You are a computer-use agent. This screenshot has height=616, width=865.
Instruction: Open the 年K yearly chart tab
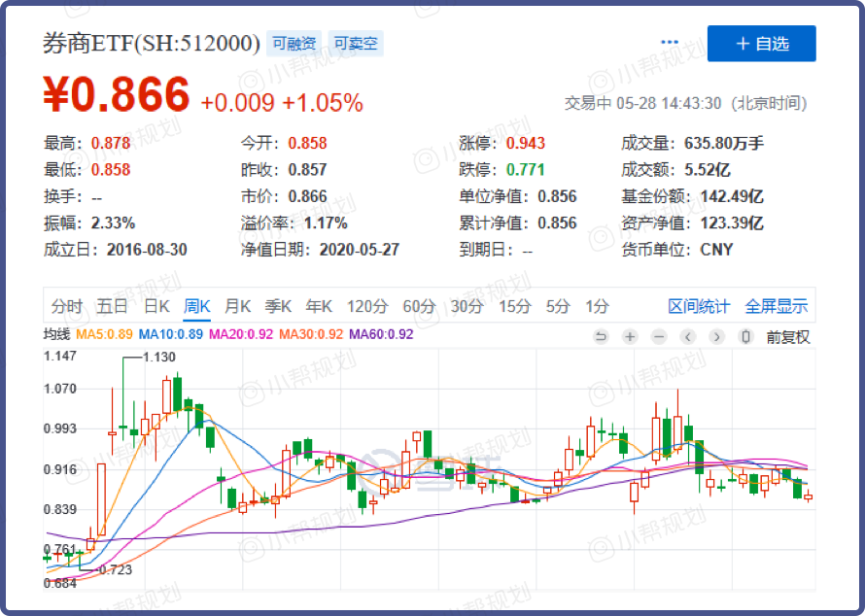pos(319,306)
